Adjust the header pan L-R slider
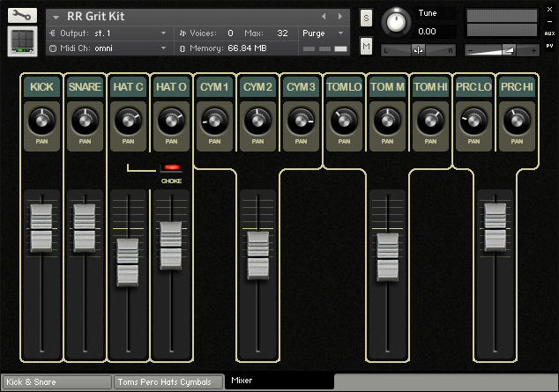Screen dimensions: 559x392 (418, 50)
